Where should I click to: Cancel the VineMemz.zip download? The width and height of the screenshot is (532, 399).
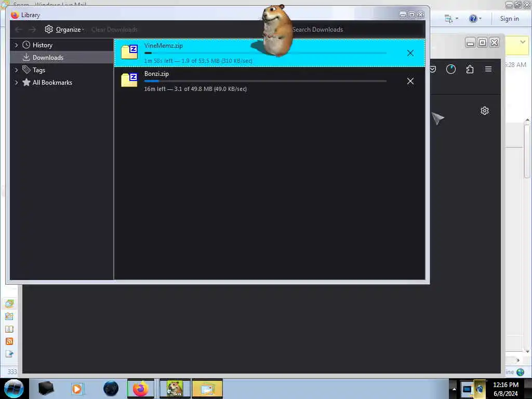pos(410,53)
